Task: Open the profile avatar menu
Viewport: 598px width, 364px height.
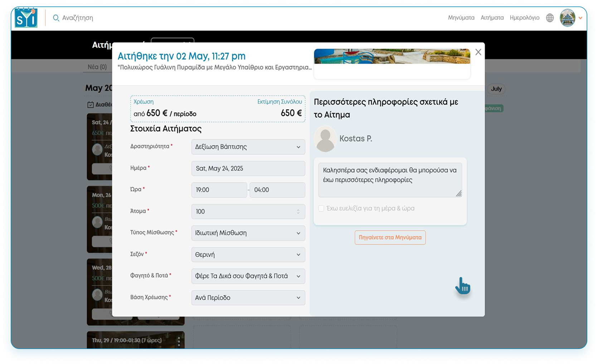Action: coord(568,18)
